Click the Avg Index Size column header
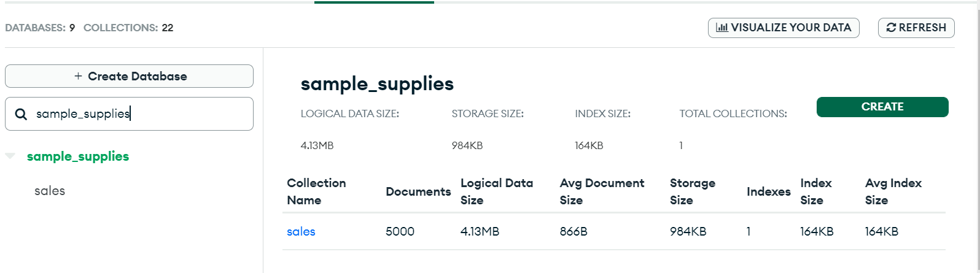Image resolution: width=980 pixels, height=273 pixels. pyautogui.click(x=893, y=191)
